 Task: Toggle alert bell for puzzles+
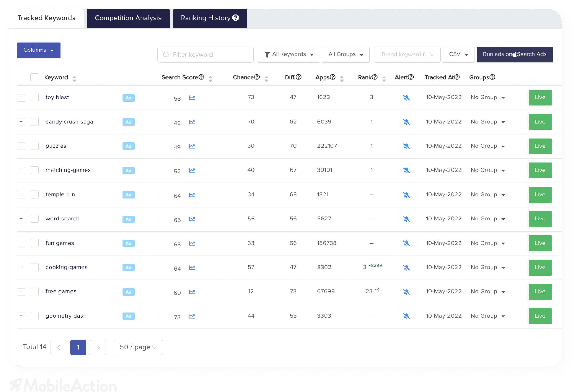click(x=406, y=146)
